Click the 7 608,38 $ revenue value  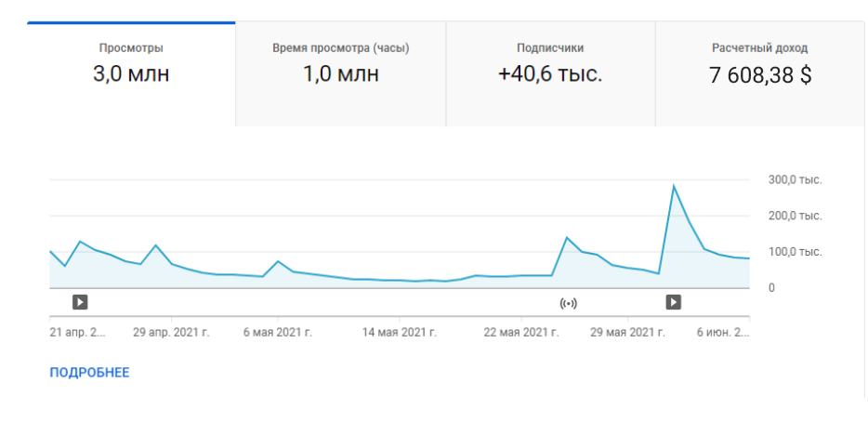point(760,74)
